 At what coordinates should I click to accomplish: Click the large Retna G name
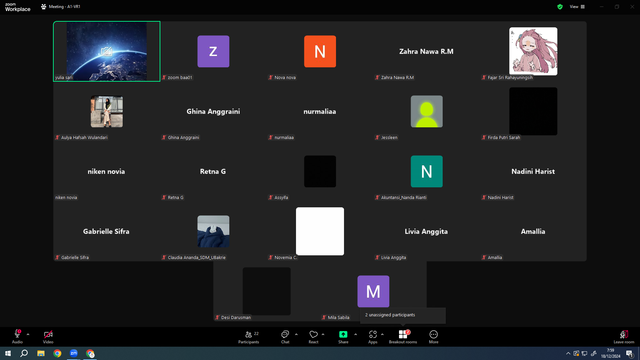pyautogui.click(x=213, y=171)
